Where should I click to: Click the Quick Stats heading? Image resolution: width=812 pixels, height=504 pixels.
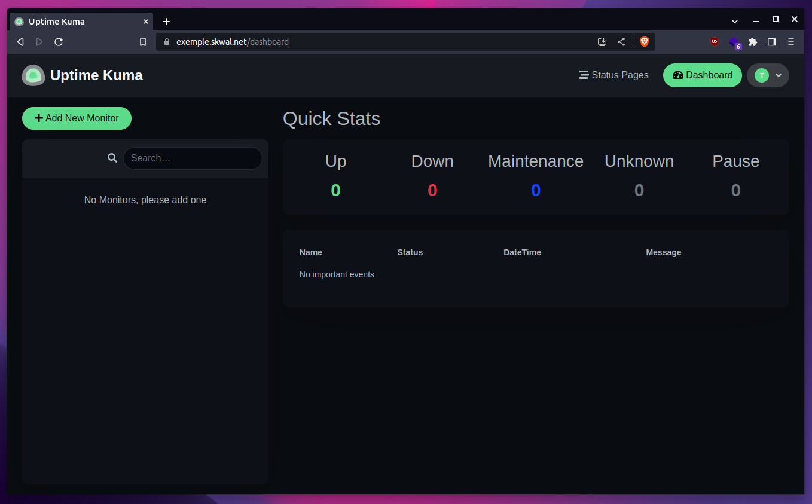point(331,118)
